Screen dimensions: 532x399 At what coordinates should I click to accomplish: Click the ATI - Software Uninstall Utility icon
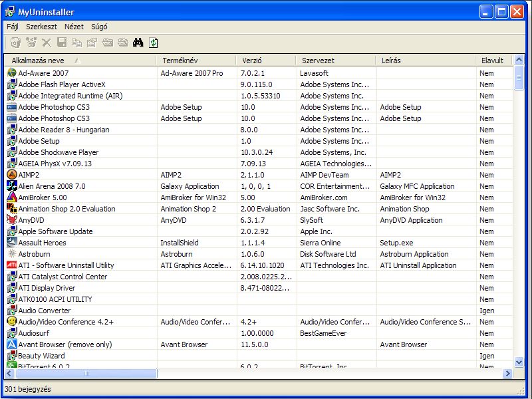[x=12, y=265]
